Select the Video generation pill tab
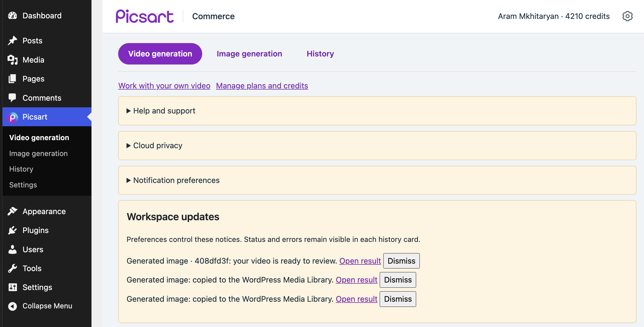 pyautogui.click(x=160, y=54)
